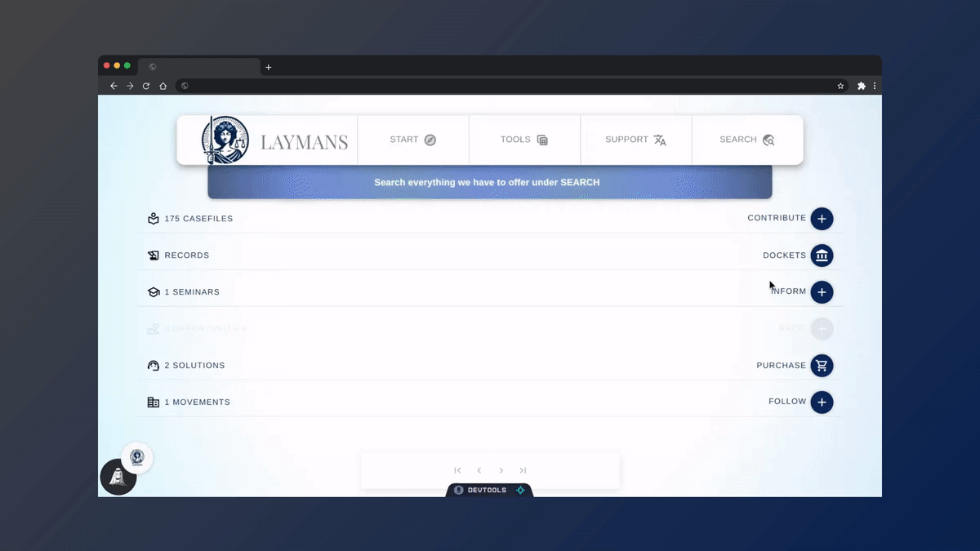Click the Laymans Lady Justice logo
The image size is (980, 551).
point(225,140)
